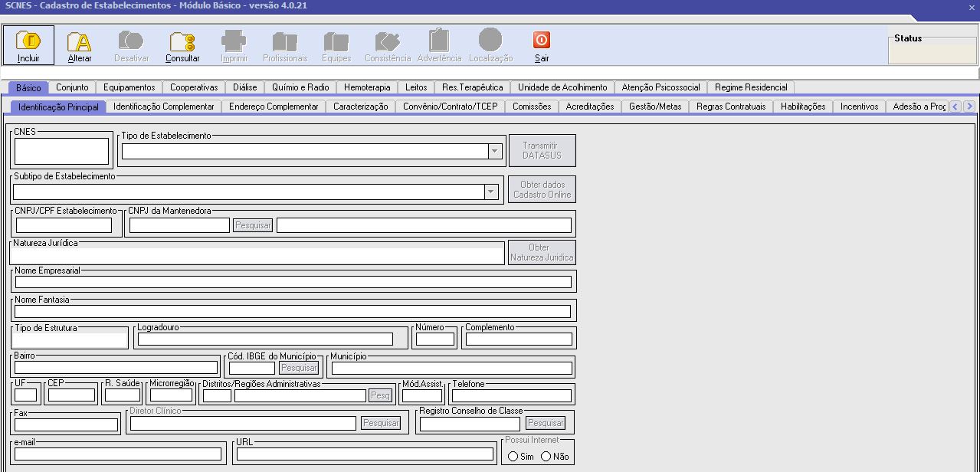
Task: Open the Caracterização sub-tab
Action: point(360,107)
